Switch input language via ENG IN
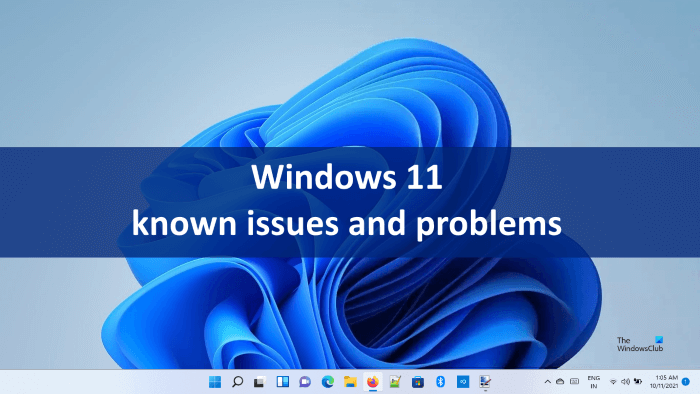This screenshot has width=700, height=394. (x=594, y=382)
